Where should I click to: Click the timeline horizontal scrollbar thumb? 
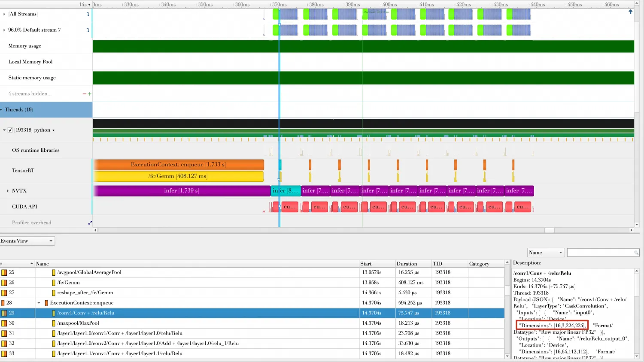pyautogui.click(x=549, y=230)
